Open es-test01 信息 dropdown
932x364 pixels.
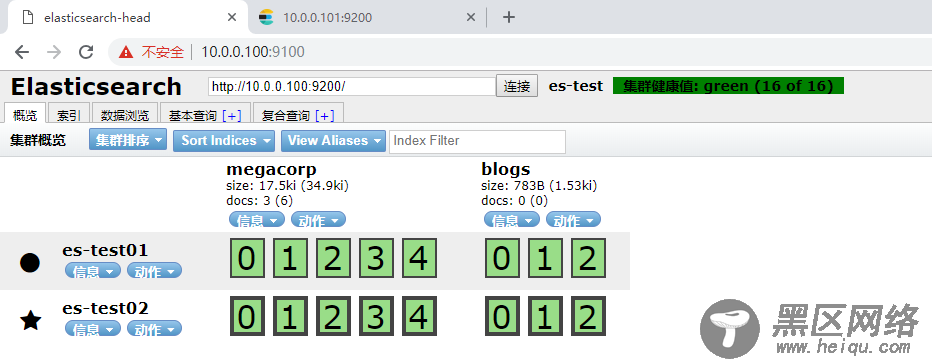coord(93,271)
